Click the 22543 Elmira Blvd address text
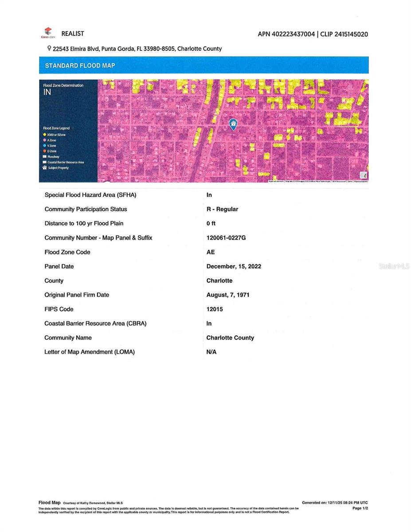The height and width of the screenshot is (532, 411). click(x=137, y=49)
